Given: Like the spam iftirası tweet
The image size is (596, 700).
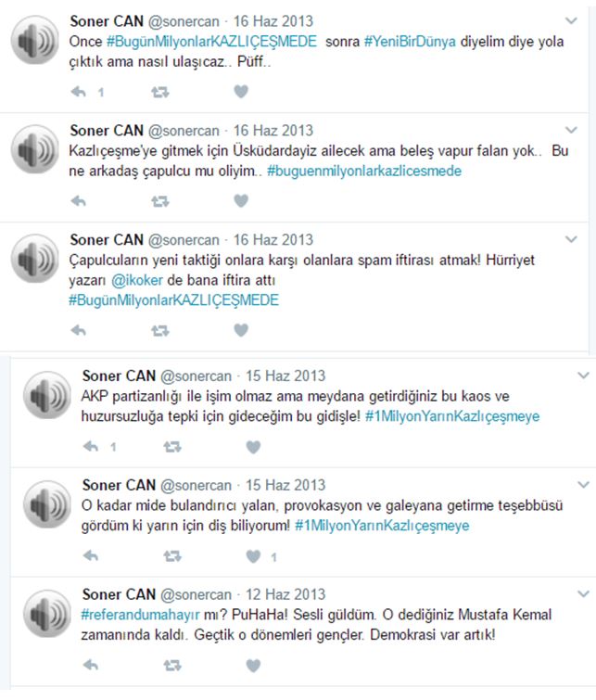Looking at the screenshot, I should pyautogui.click(x=241, y=330).
